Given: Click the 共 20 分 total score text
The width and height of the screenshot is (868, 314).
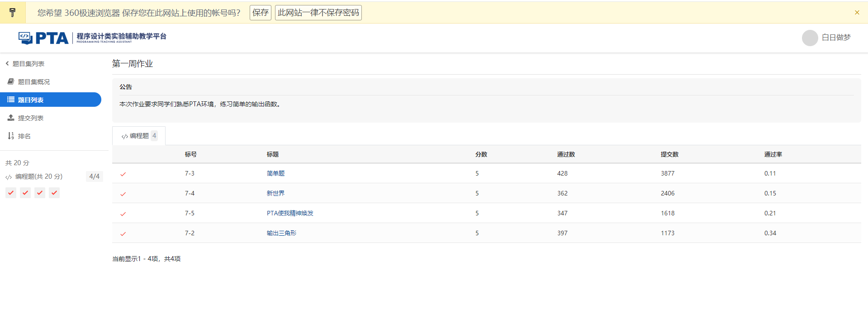Looking at the screenshot, I should (17, 163).
